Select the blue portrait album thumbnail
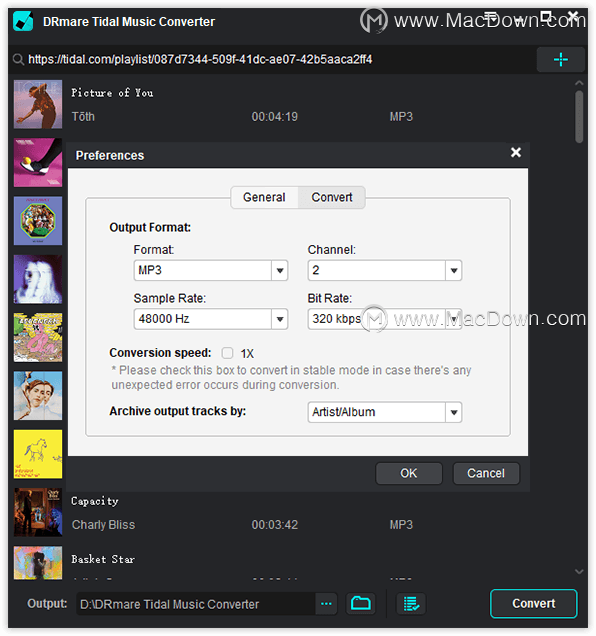This screenshot has width=596, height=636. (38, 395)
